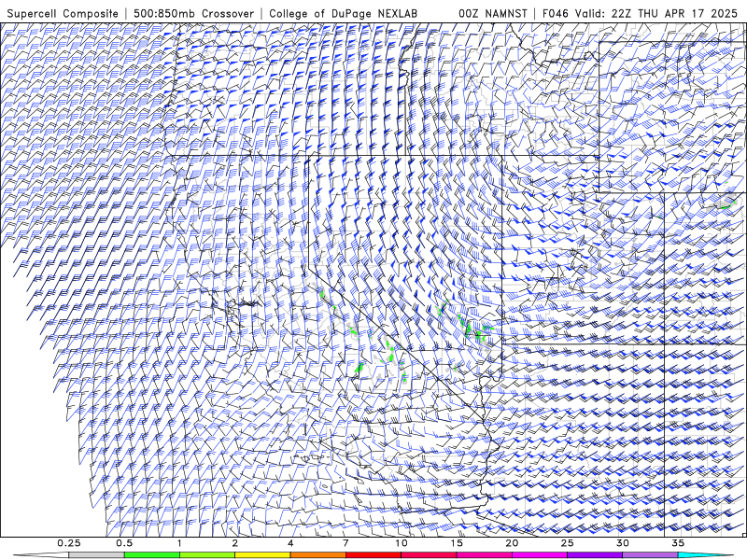Select the orange color bar segment
The width and height of the screenshot is (747, 560).
(317, 555)
